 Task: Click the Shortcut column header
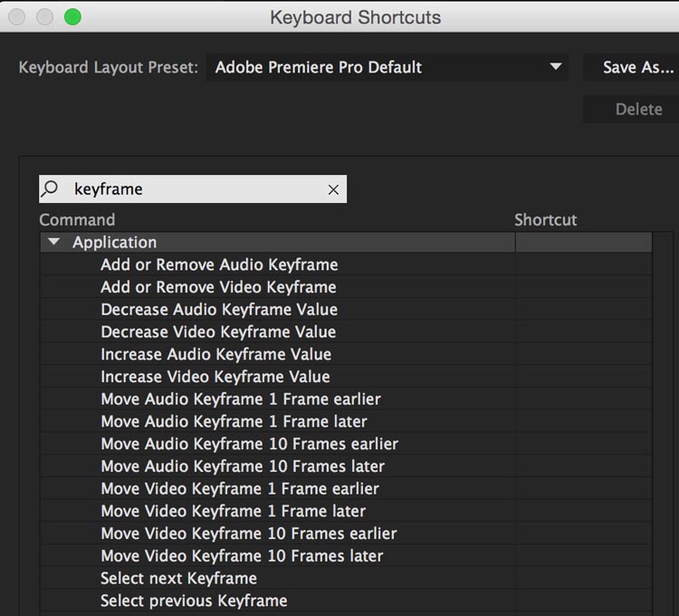(x=546, y=220)
